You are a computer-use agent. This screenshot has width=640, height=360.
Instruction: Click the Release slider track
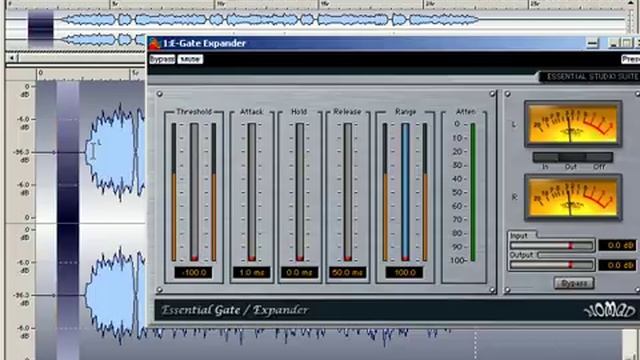[347, 192]
